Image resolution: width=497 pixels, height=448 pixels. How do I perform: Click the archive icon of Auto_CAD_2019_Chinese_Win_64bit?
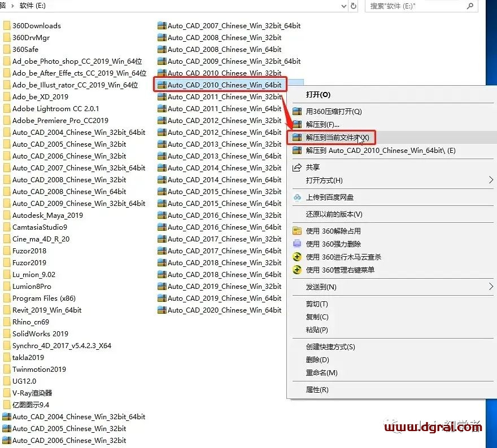[162, 298]
